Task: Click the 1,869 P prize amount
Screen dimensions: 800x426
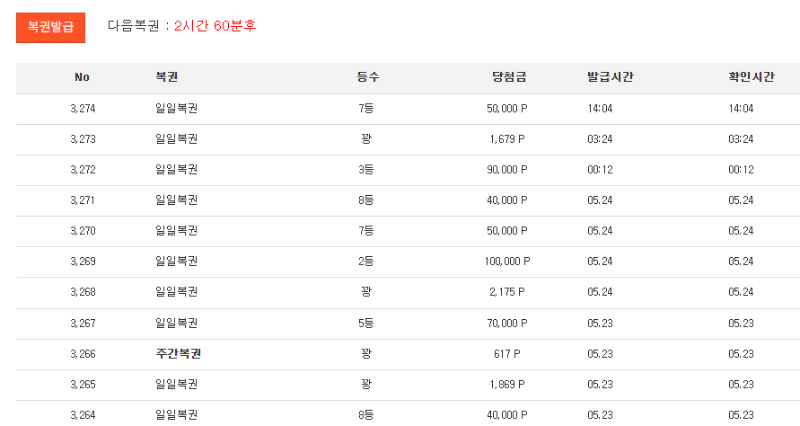Action: coord(507,384)
